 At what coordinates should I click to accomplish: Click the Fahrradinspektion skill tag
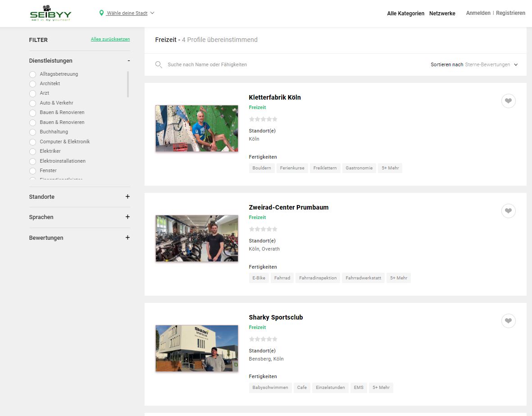(x=318, y=278)
